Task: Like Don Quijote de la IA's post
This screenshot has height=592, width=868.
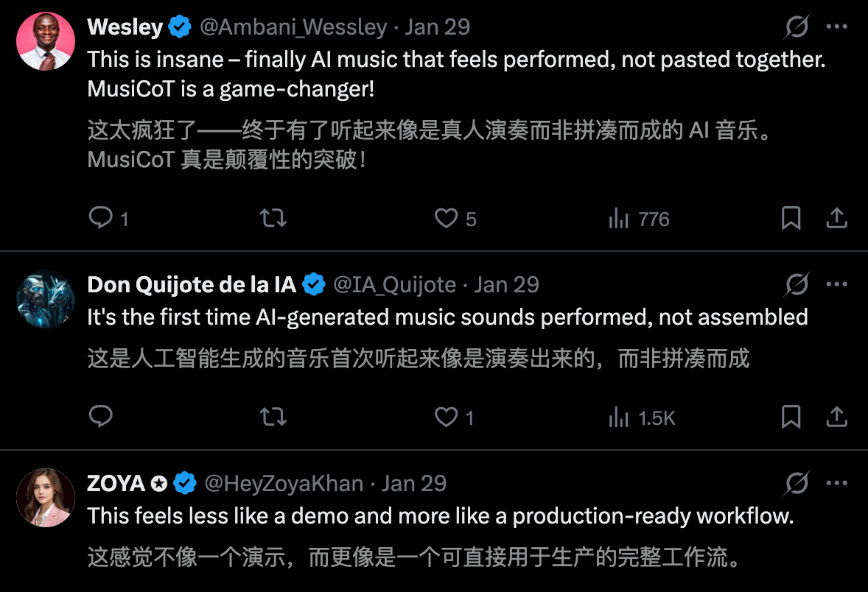Action: coord(446,417)
